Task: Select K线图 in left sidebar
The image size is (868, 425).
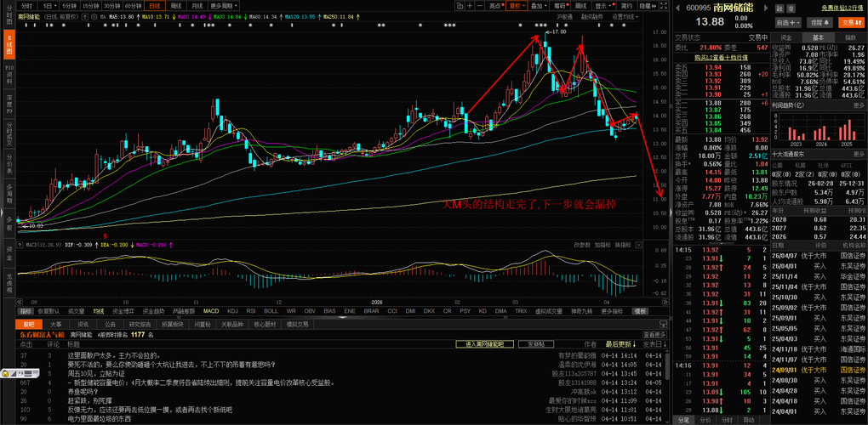Action: click(9, 44)
